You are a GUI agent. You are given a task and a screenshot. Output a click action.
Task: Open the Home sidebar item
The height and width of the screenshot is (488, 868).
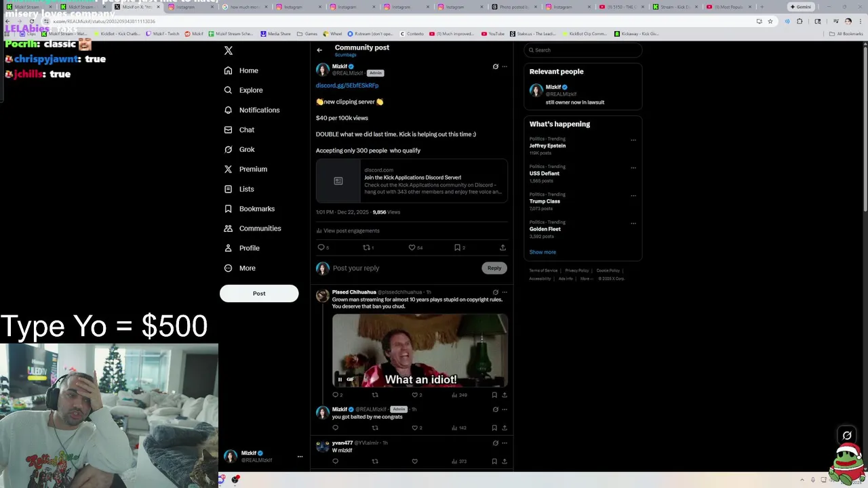pos(241,70)
